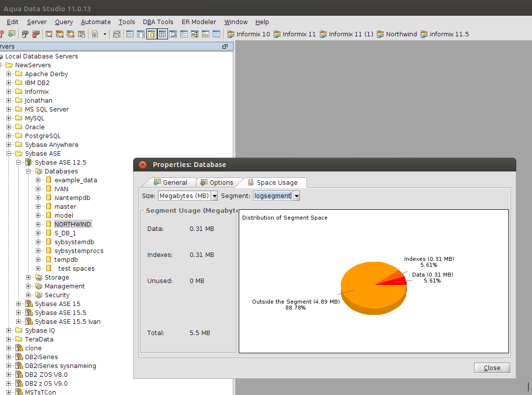
Task: Click the selected database cylinder toolbar icon
Action: click(152, 34)
